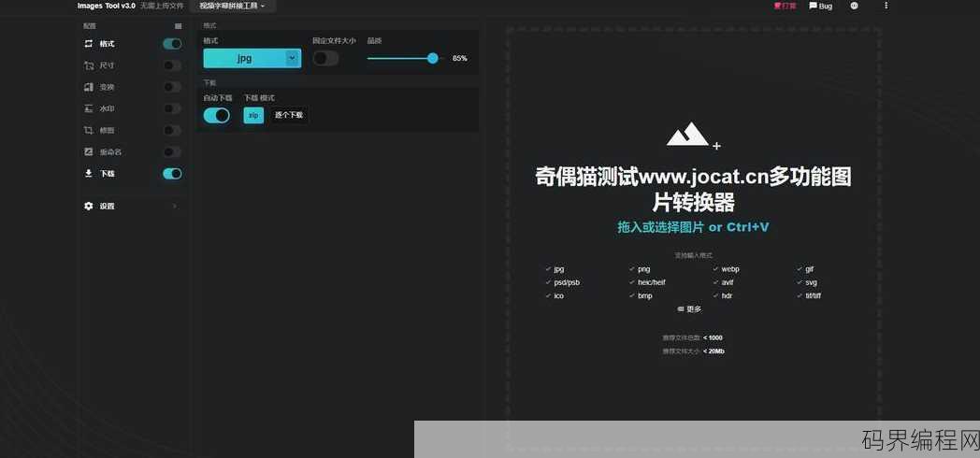Click the 'avif' supported format entry
Image resolution: width=980 pixels, height=458 pixels.
coord(728,282)
